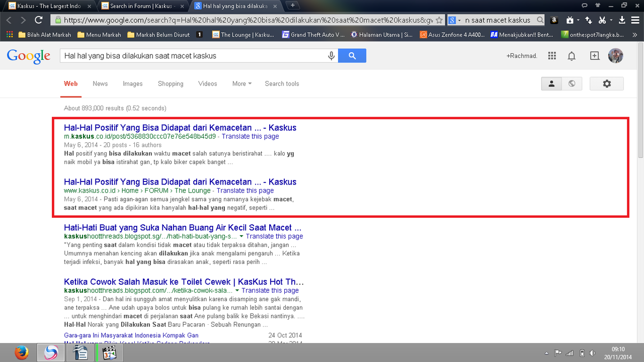This screenshot has height=362, width=644.
Task: Click the blue Google search button
Action: 352,56
